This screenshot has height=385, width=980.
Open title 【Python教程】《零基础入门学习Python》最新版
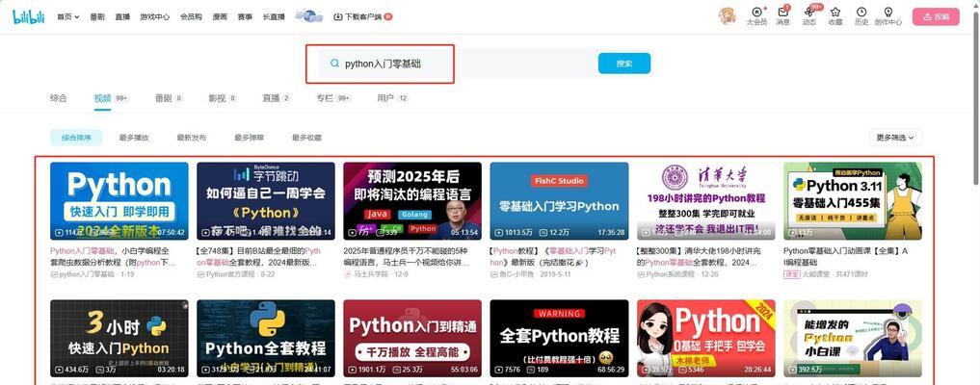[x=554, y=256]
